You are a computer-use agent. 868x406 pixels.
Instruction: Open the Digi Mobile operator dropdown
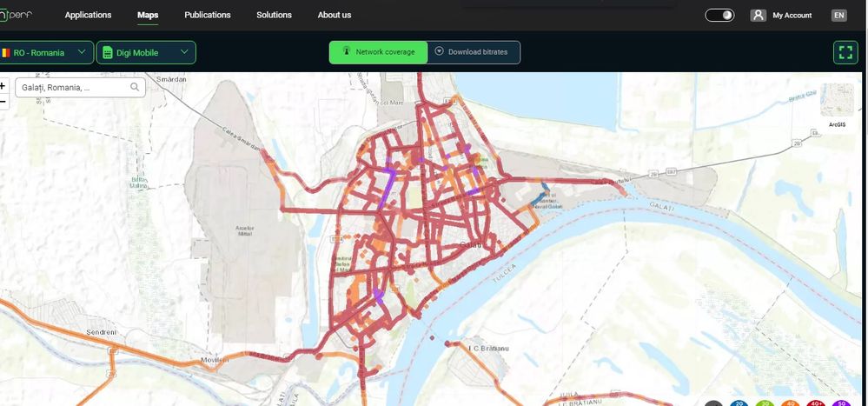[146, 53]
